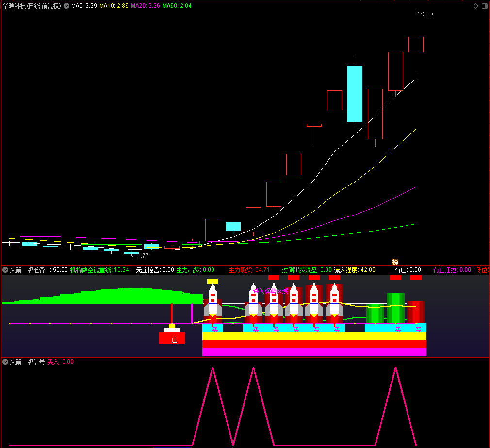490x448 pixels.
Task: Click the MA10: 2.86 label
Action: point(114,6)
